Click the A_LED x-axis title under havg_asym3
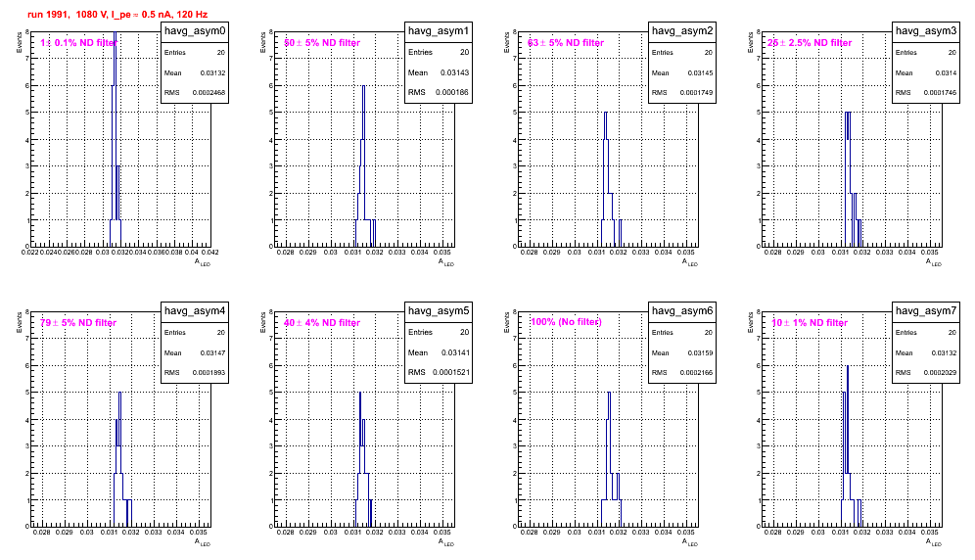 click(x=934, y=262)
